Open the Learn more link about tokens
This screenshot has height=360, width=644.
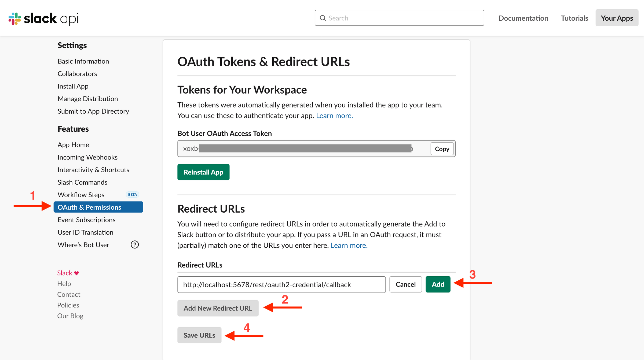[334, 115]
